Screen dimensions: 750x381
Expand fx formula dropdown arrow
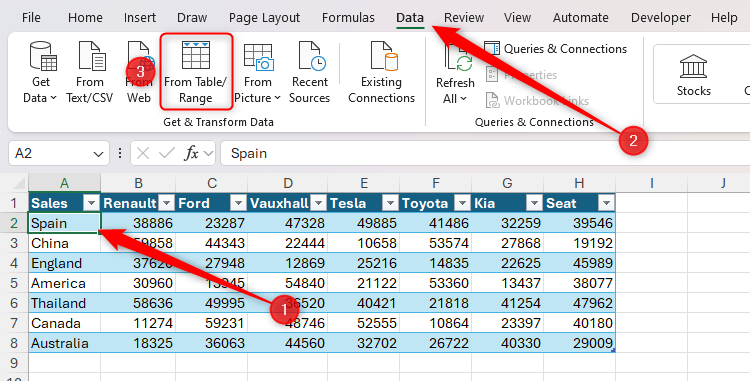[x=208, y=153]
